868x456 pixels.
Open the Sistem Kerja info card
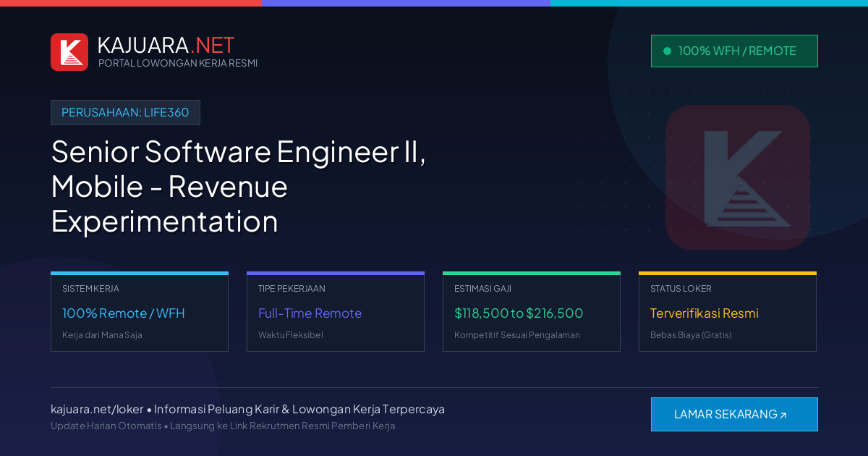coord(140,312)
